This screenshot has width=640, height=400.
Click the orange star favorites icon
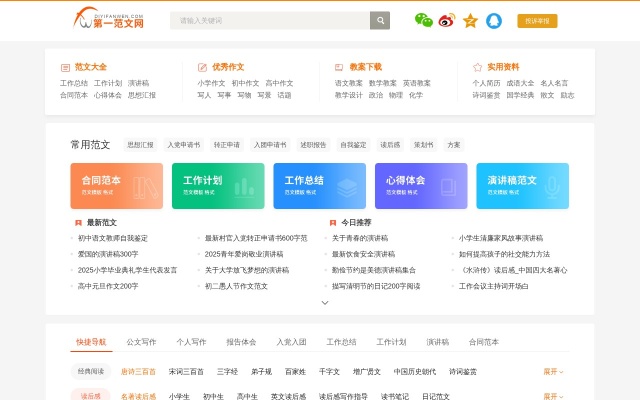tap(470, 20)
